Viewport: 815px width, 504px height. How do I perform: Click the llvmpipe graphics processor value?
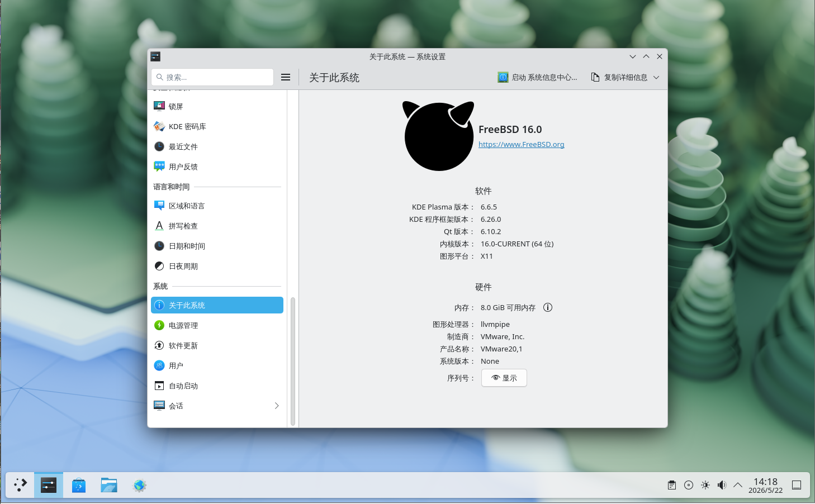tap(495, 324)
